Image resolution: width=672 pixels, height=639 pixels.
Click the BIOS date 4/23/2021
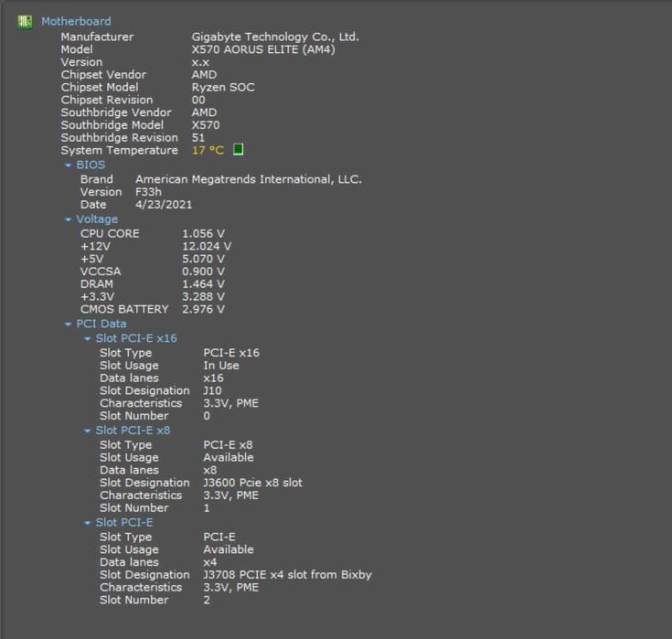point(164,205)
